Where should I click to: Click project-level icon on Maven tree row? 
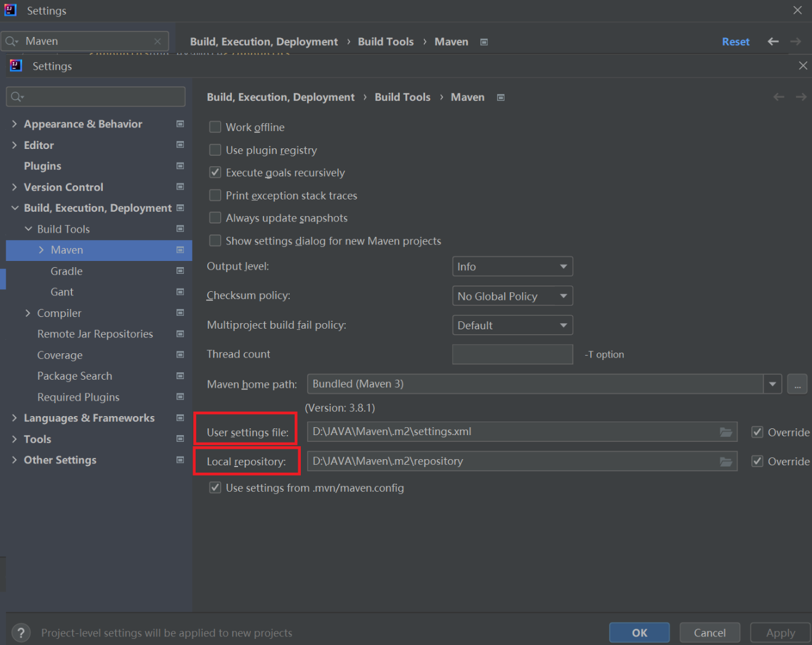coord(180,250)
